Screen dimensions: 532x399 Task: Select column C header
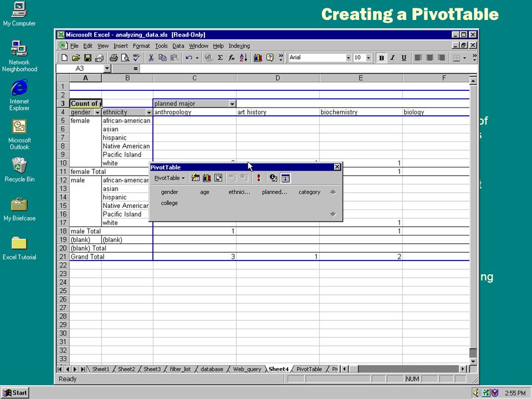195,78
